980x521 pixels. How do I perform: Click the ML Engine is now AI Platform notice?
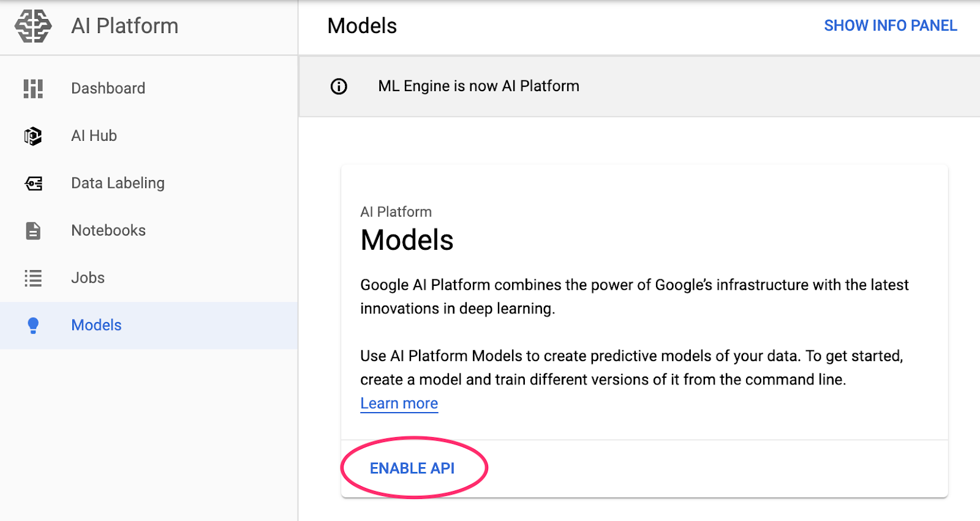[x=478, y=86]
